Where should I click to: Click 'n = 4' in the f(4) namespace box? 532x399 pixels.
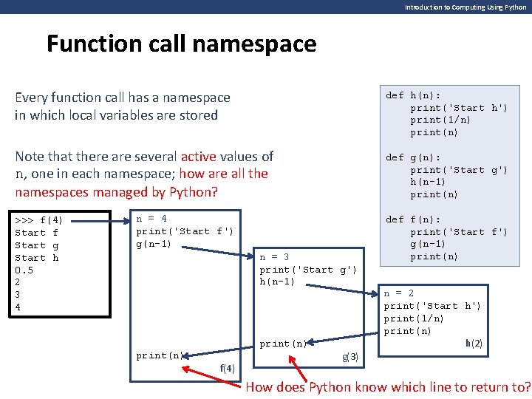(x=151, y=219)
